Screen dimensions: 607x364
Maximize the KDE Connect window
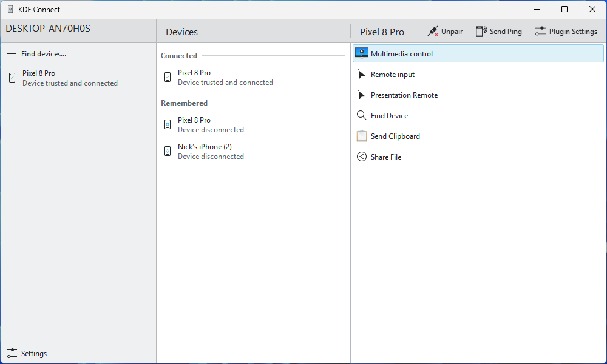565,9
